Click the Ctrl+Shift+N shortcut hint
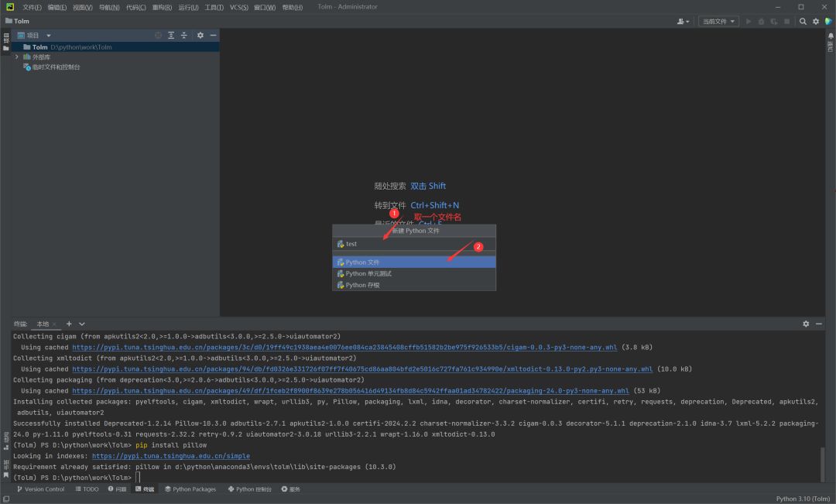The height and width of the screenshot is (504, 836). [x=434, y=205]
